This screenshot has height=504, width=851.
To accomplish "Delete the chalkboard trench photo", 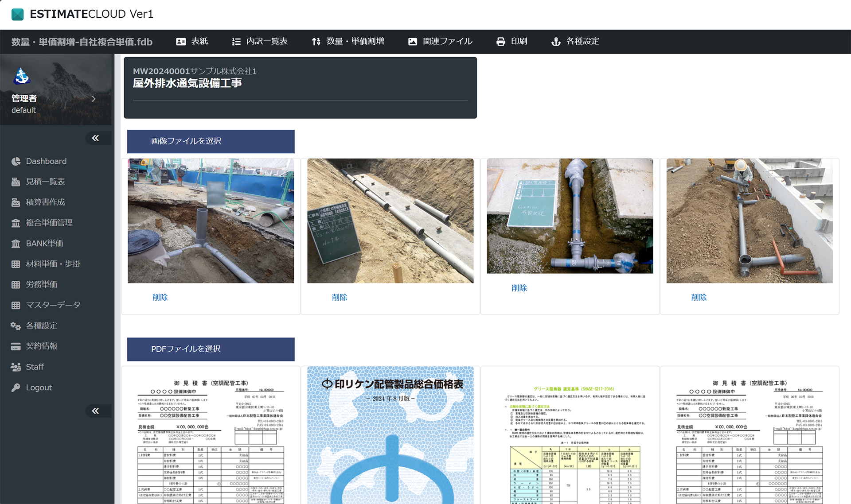I will (x=340, y=298).
